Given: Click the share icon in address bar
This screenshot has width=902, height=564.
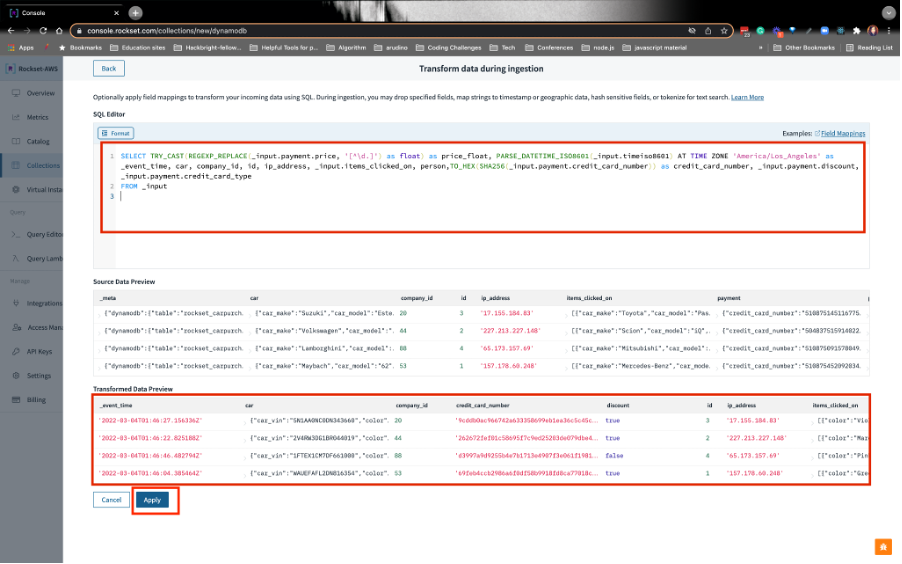Looking at the screenshot, I should point(708,31).
